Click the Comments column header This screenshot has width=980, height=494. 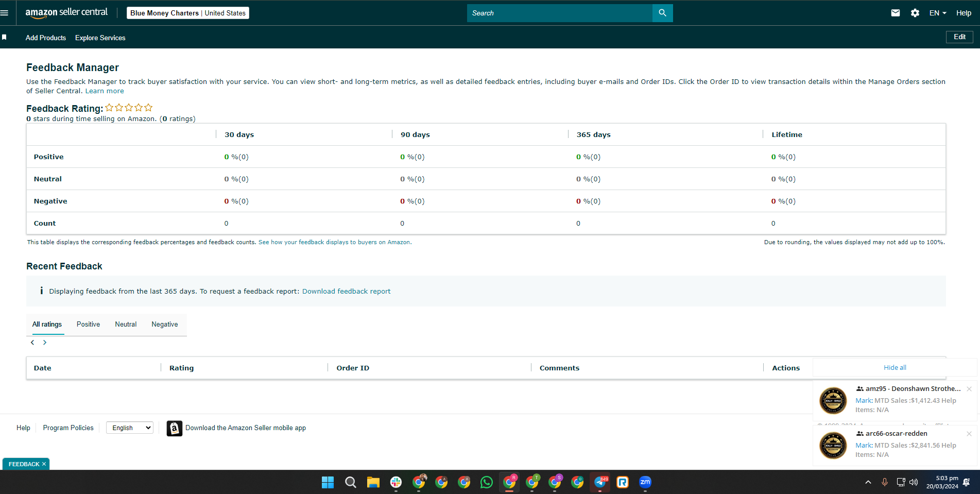(559, 368)
